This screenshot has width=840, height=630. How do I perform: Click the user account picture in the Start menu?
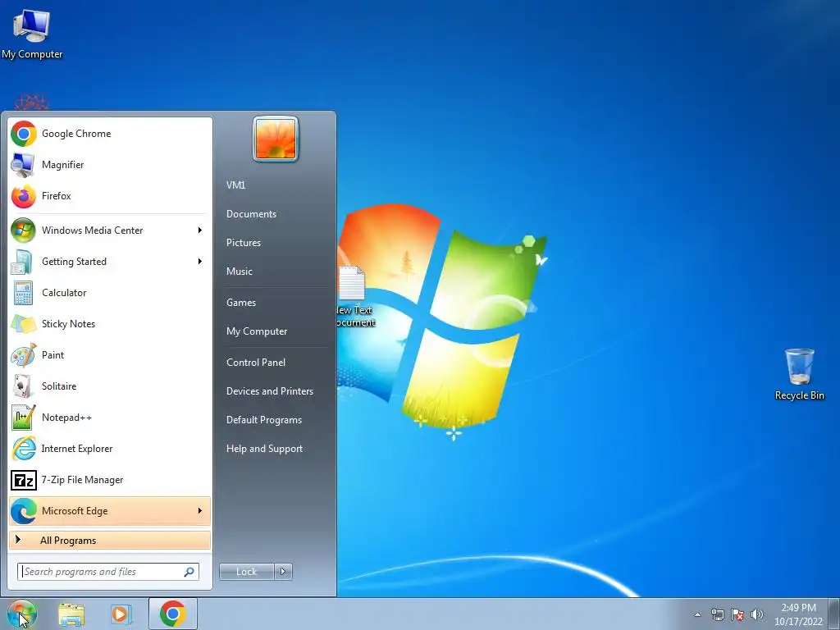pyautogui.click(x=276, y=139)
